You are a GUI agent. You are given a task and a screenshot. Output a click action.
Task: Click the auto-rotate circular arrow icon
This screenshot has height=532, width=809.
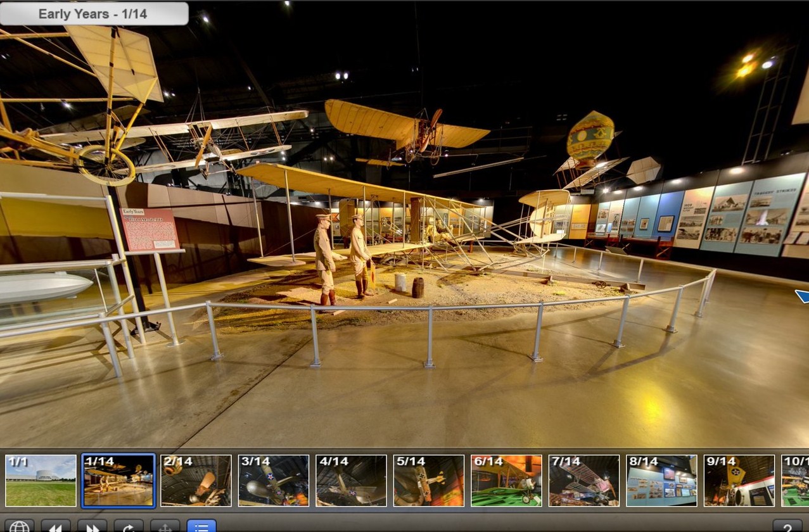coord(128,526)
